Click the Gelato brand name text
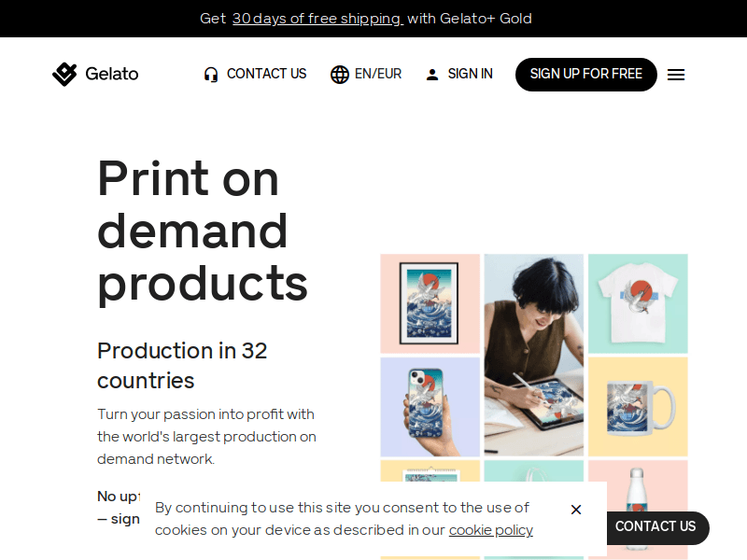The width and height of the screenshot is (747, 560). pos(112,74)
